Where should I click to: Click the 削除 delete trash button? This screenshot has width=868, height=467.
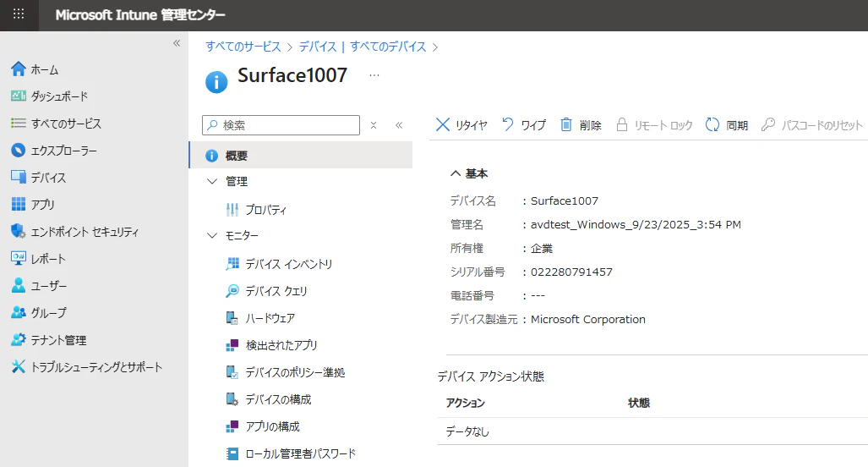point(581,125)
